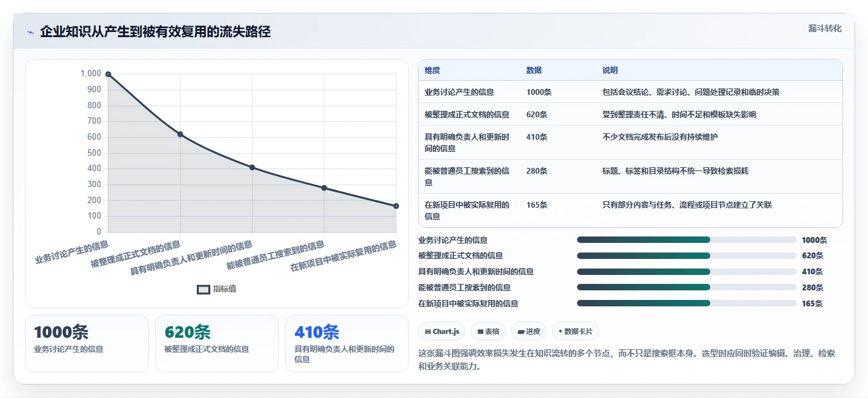Viewport: 868px width, 398px height.
Task: Click the 进度 tag chip
Action: point(529,331)
